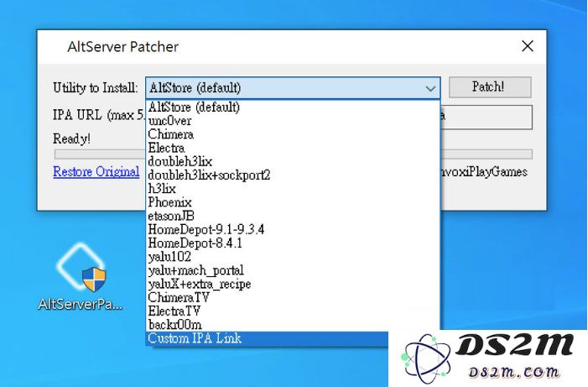Select HomeDepot-9.1-9.3.4 entry
The height and width of the screenshot is (387, 588).
coord(293,229)
